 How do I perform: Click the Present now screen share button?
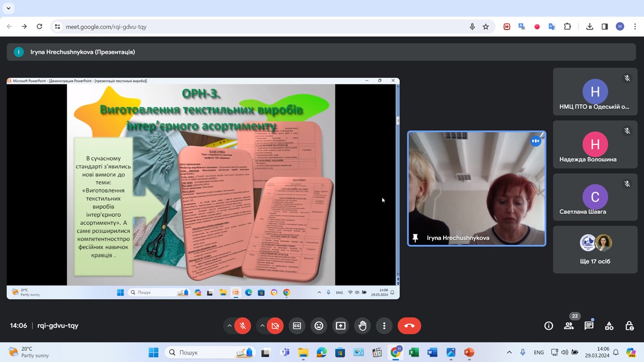tap(341, 326)
